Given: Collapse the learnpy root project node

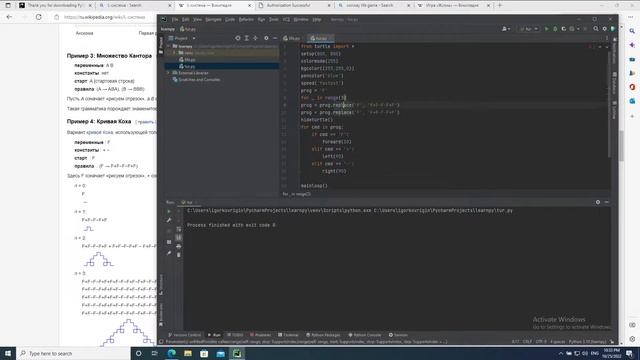Looking at the screenshot, I should point(169,46).
